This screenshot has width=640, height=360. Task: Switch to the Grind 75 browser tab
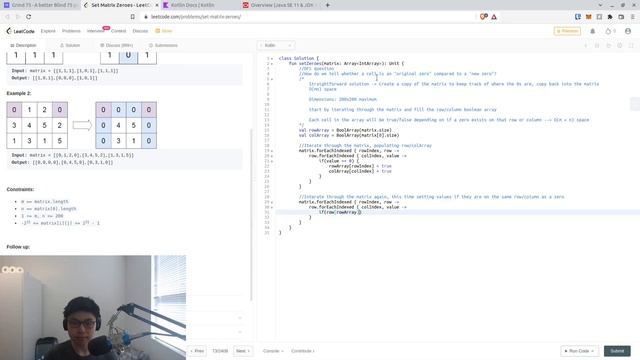coord(40,5)
